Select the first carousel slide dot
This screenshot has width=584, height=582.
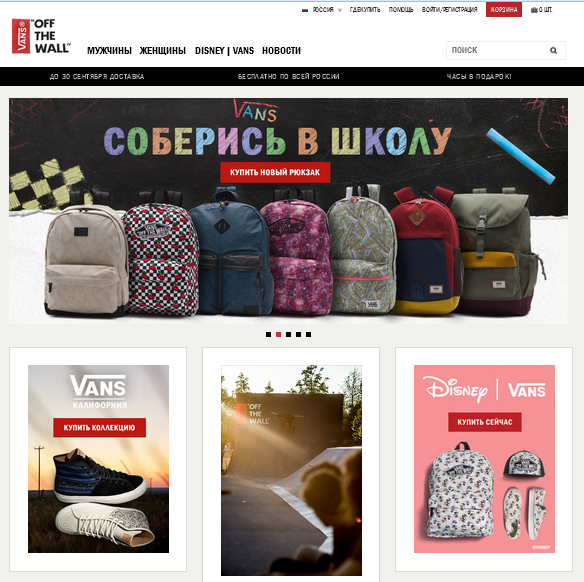(268, 334)
